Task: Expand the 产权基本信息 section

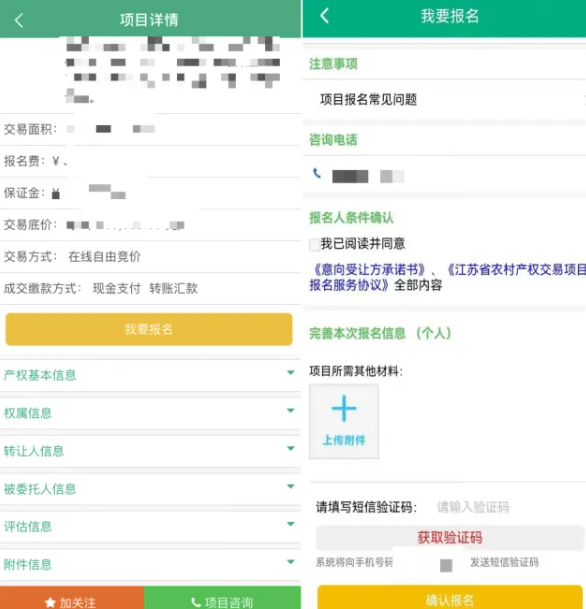Action: pyautogui.click(x=150, y=375)
